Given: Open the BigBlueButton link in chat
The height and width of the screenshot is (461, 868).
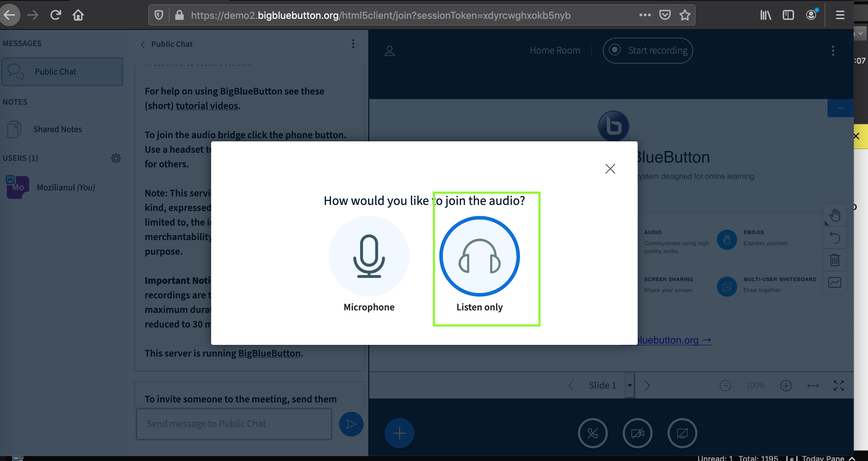Looking at the screenshot, I should [269, 353].
